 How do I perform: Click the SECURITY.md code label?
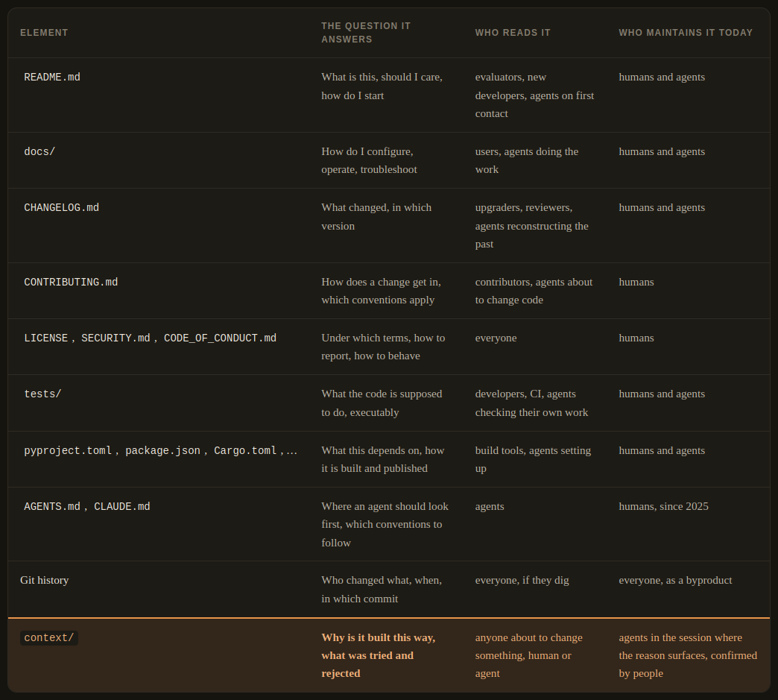pyautogui.click(x=116, y=338)
